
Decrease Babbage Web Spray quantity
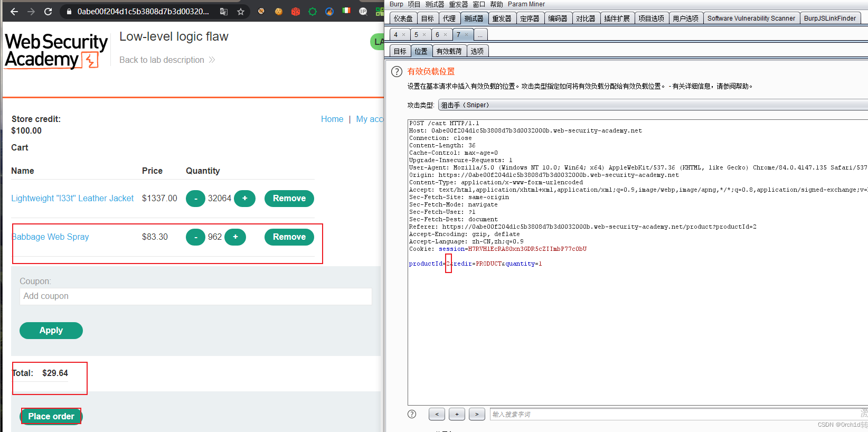pyautogui.click(x=195, y=237)
